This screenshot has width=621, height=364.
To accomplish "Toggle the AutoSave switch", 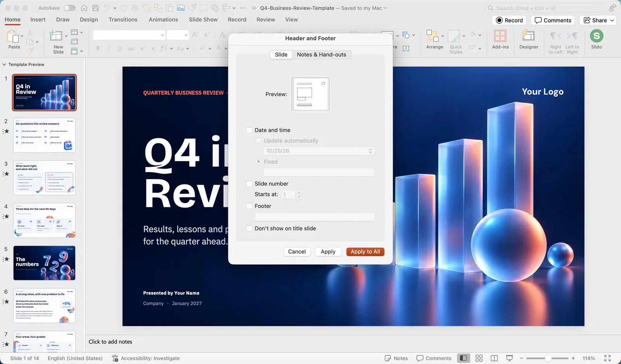I will tap(69, 8).
